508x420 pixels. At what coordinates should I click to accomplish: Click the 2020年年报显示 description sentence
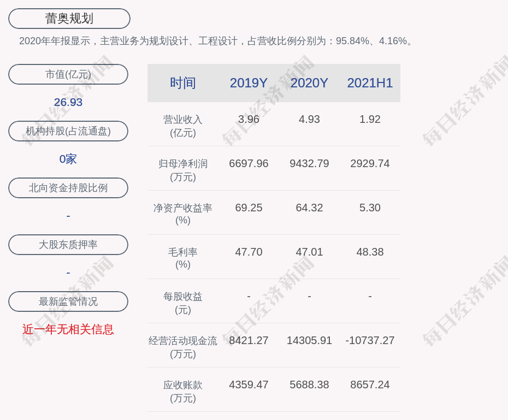pos(216,41)
